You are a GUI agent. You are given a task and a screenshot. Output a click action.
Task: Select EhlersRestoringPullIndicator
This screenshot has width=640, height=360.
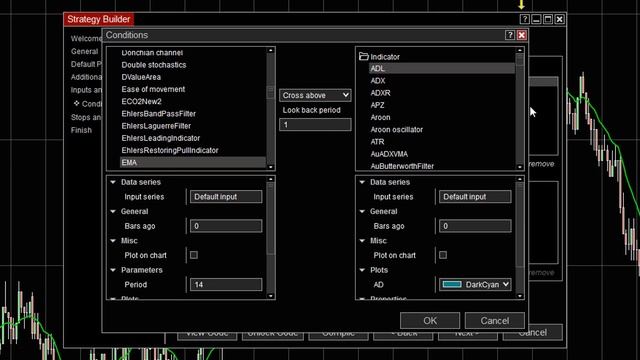coord(170,150)
